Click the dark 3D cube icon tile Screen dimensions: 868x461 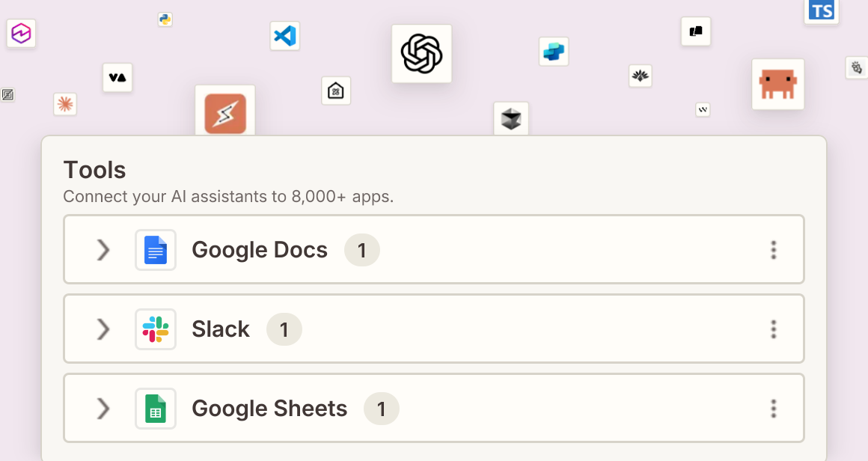coord(511,118)
